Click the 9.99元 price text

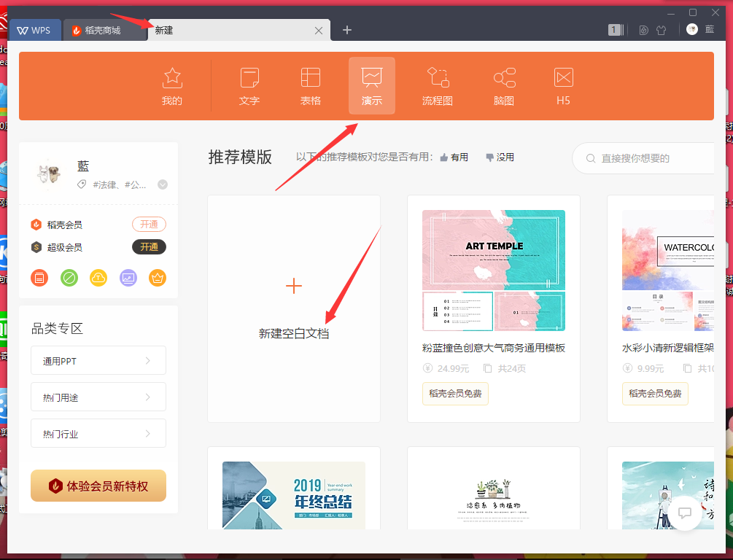click(651, 369)
